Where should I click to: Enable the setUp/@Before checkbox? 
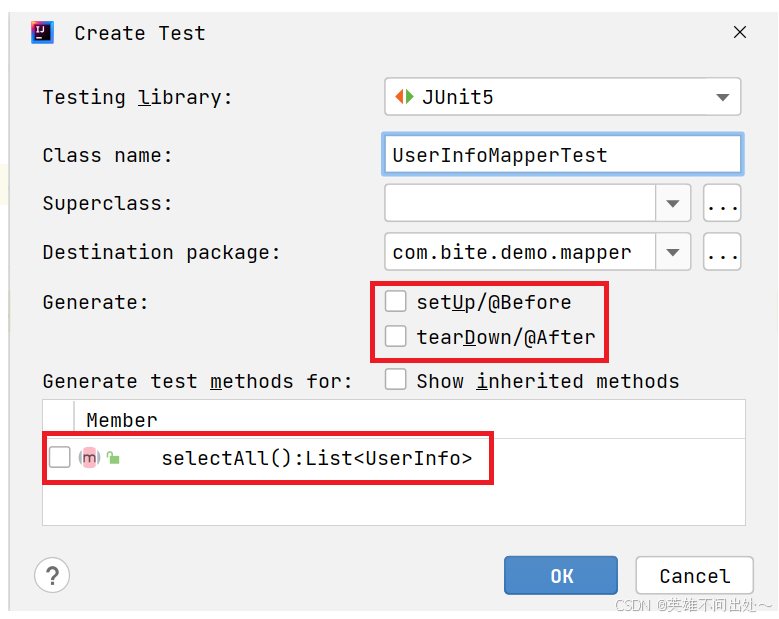396,301
